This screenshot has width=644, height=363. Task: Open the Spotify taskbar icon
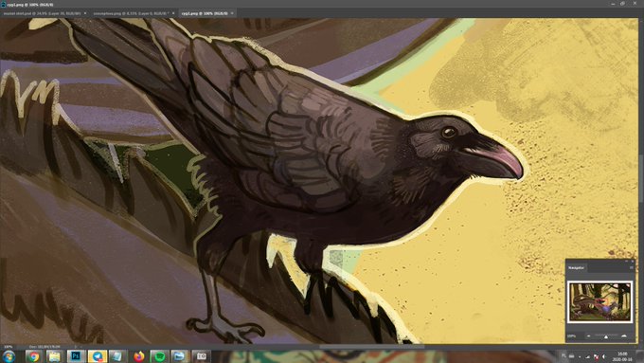pos(160,356)
